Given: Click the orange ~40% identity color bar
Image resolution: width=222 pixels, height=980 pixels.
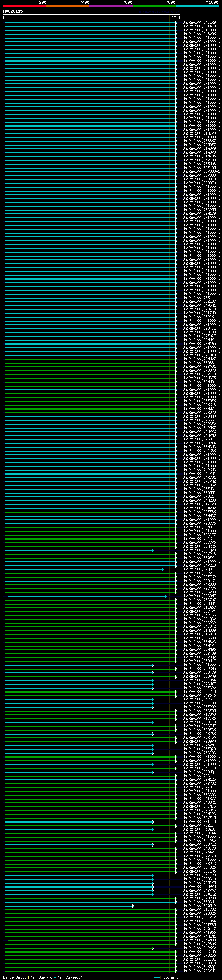Looking at the screenshot, I should [68, 6].
